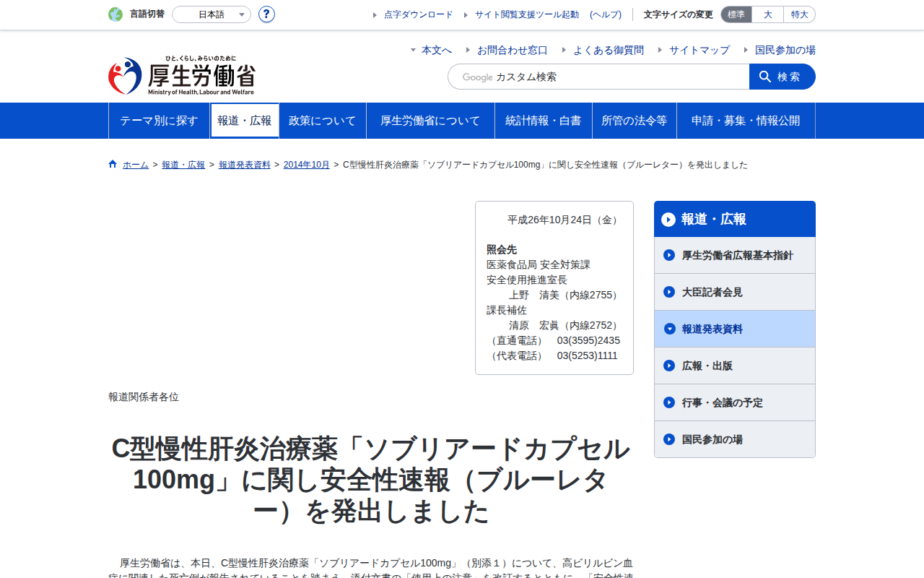This screenshot has width=924, height=578.
Task: Open 厚生労働省について menu
Action: (430, 121)
